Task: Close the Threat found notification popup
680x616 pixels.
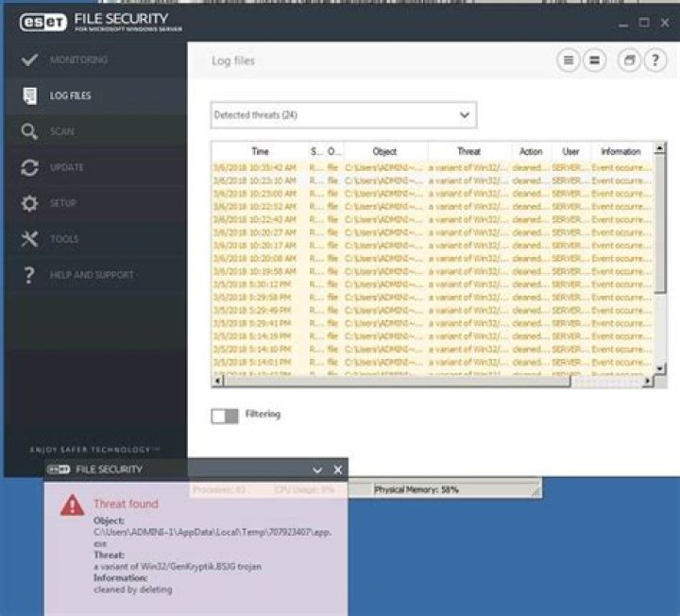Action: click(338, 470)
